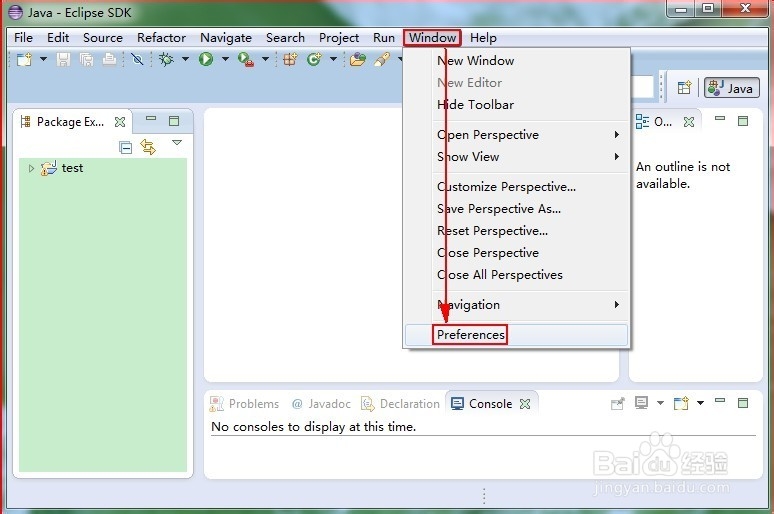The height and width of the screenshot is (514, 774).
Task: Switch to the Javadoc tab
Action: tap(321, 404)
